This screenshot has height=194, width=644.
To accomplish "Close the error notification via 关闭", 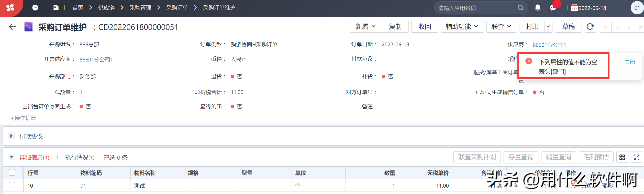I will (x=629, y=62).
